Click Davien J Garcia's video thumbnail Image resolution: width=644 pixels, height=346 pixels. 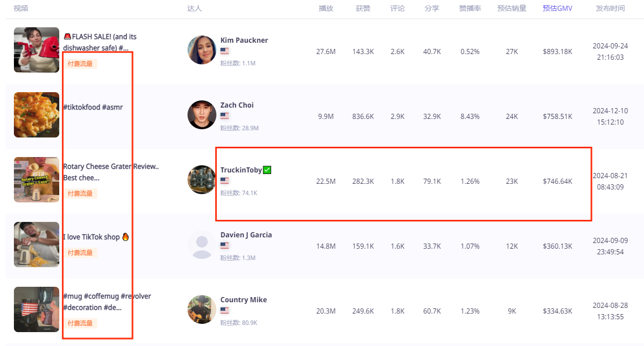point(37,245)
